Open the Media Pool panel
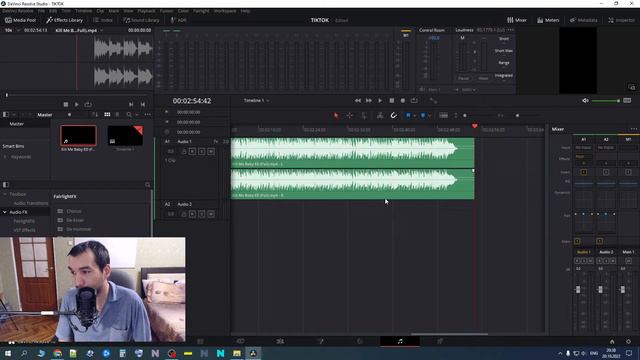This screenshot has width=640, height=360. pos(20,20)
